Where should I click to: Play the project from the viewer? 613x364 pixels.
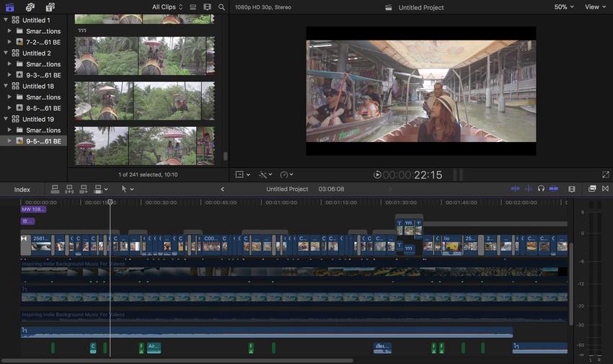point(377,174)
